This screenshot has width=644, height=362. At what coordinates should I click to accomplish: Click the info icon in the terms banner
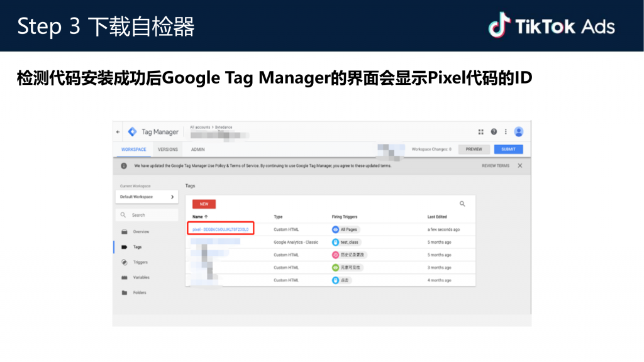point(124,166)
